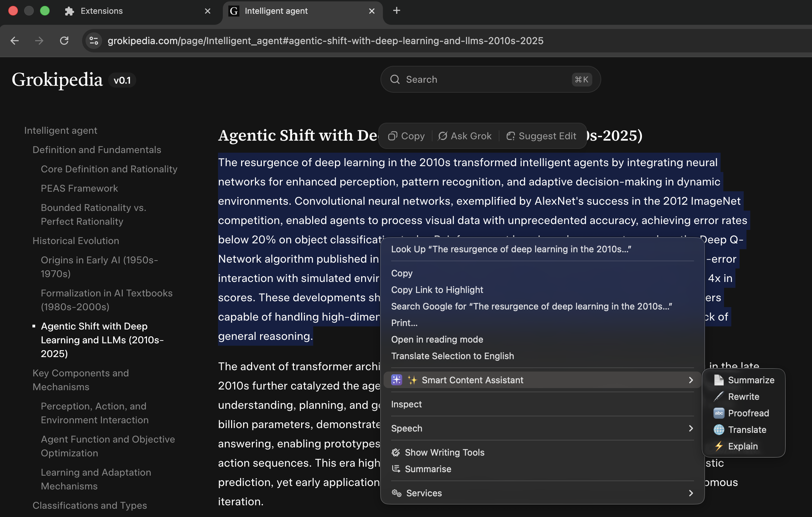Open PEAS Framework in the sidebar outline
Viewport: 812px width, 517px height.
79,188
